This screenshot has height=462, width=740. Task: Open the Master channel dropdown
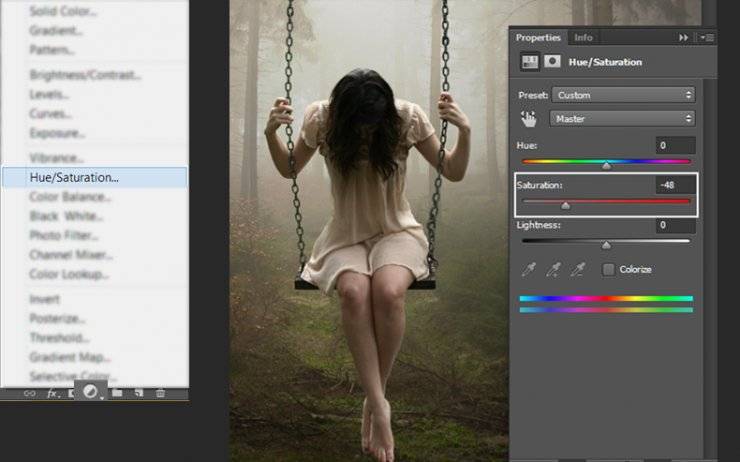point(622,119)
